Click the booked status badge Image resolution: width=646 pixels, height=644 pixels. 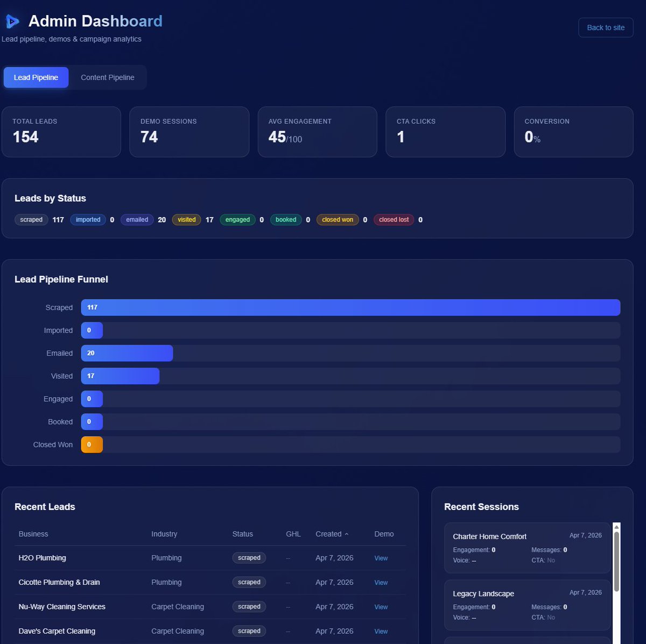coord(286,220)
